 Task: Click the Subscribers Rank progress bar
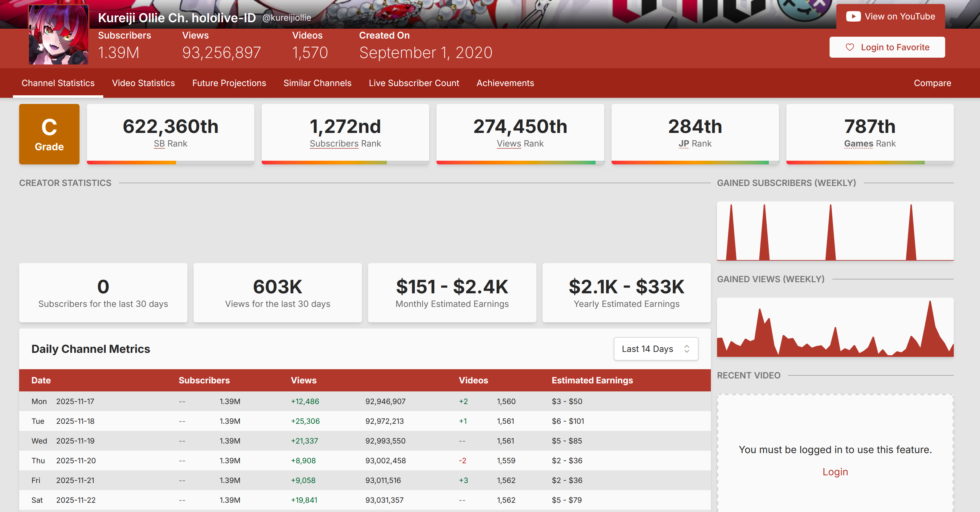345,163
